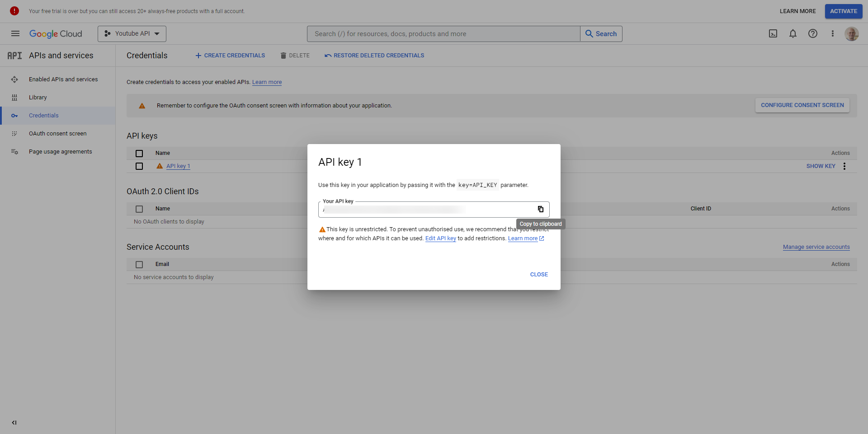
Task: Open the Create Credentials dropdown
Action: point(230,56)
